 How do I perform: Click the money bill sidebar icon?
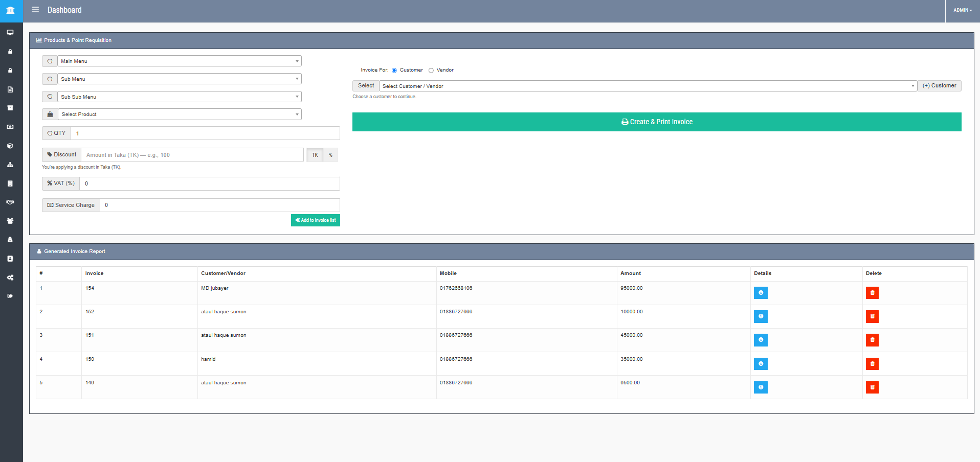tap(10, 127)
